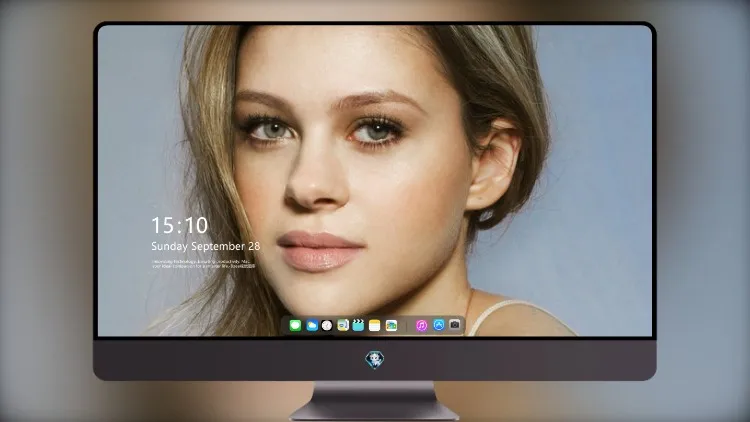The image size is (750, 422).
Task: Click the logo badge below the screen
Action: point(375,360)
